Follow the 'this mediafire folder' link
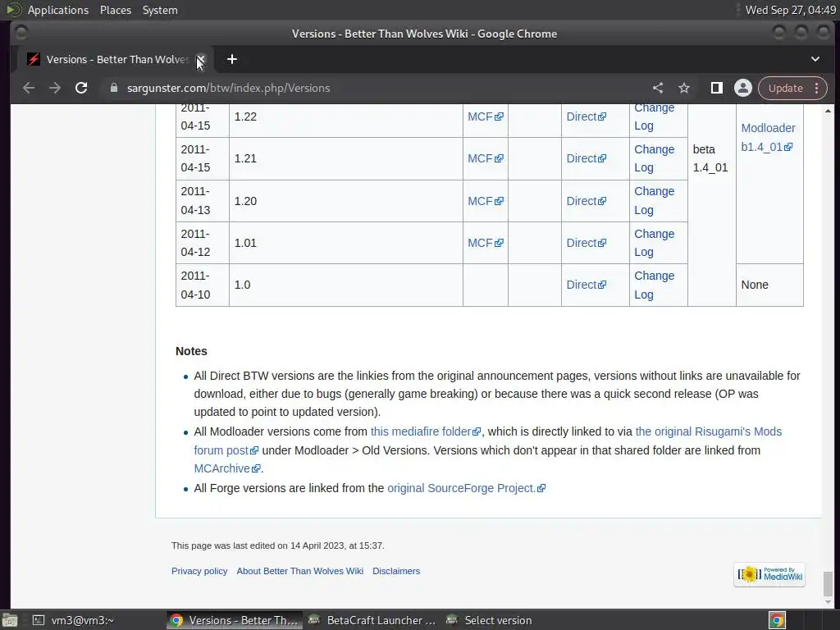 tap(426, 431)
